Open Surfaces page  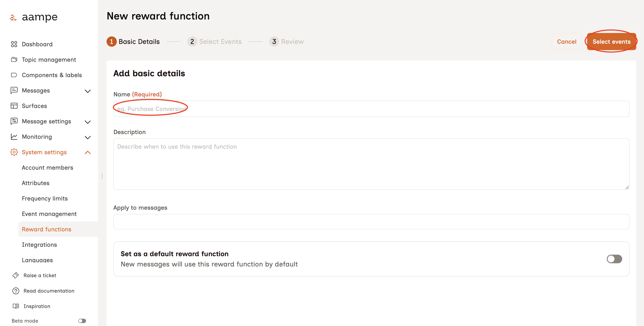34,106
